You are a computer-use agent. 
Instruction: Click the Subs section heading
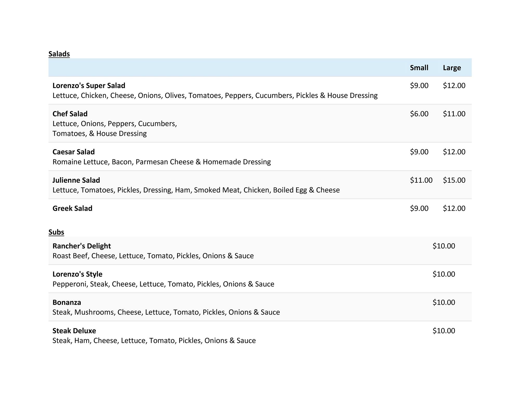click(56, 232)
